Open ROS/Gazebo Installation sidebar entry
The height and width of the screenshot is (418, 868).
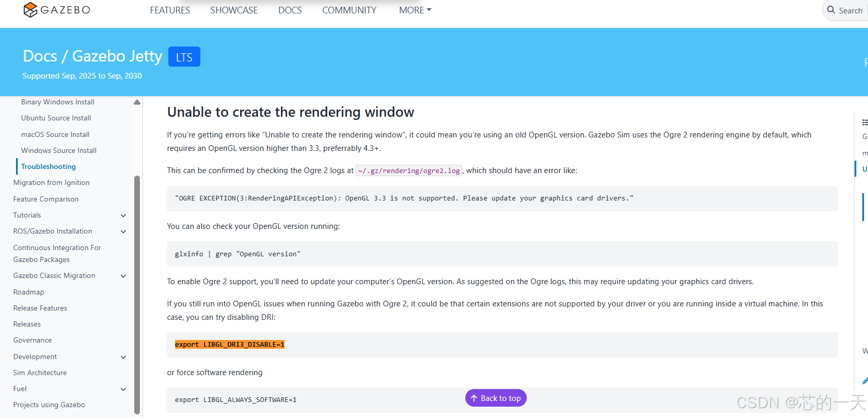[x=53, y=231]
